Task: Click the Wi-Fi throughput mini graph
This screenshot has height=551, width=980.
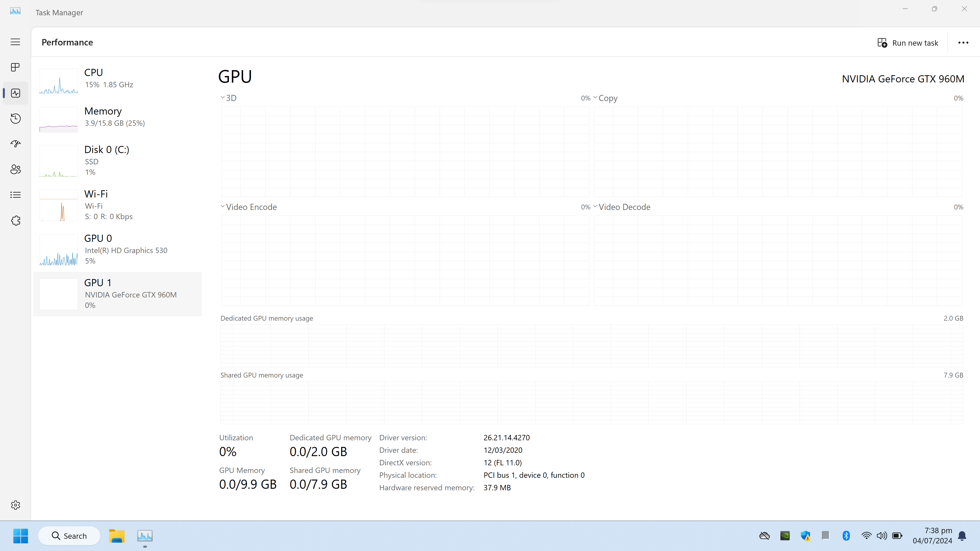Action: point(59,205)
